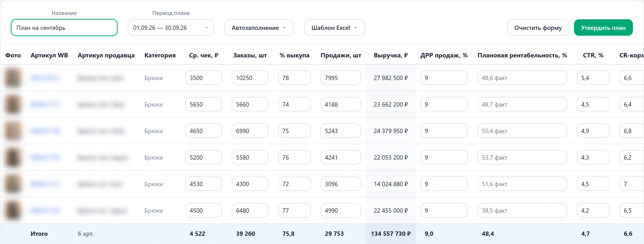Edit the buyout percent field with value 76

pos(294,158)
